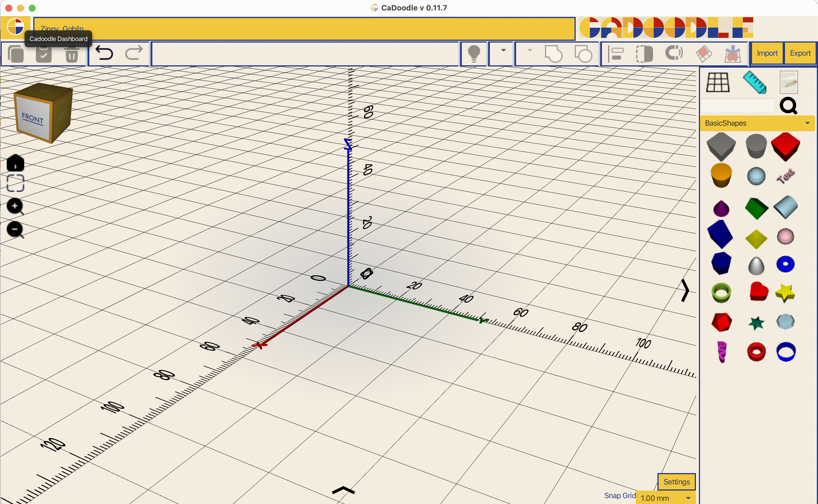The height and width of the screenshot is (504, 818).
Task: Select the magenta spring coil shape
Action: coord(721,352)
